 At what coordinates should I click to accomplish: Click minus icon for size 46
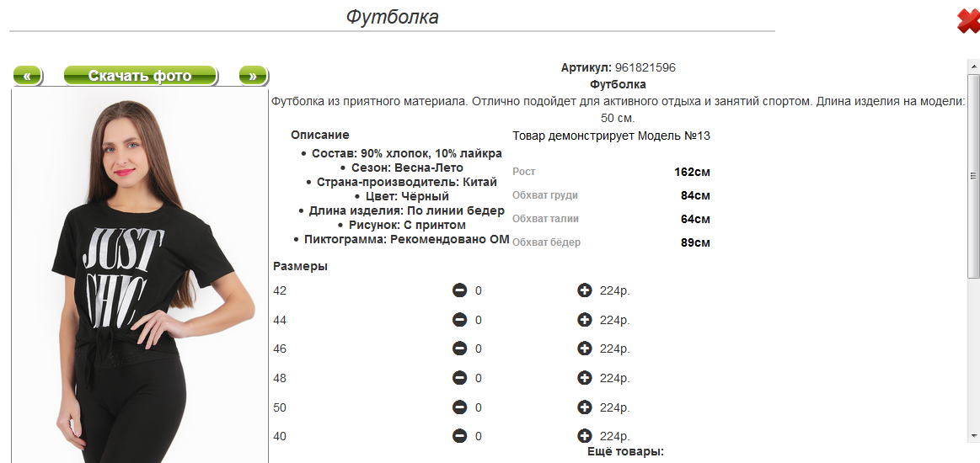tap(459, 349)
